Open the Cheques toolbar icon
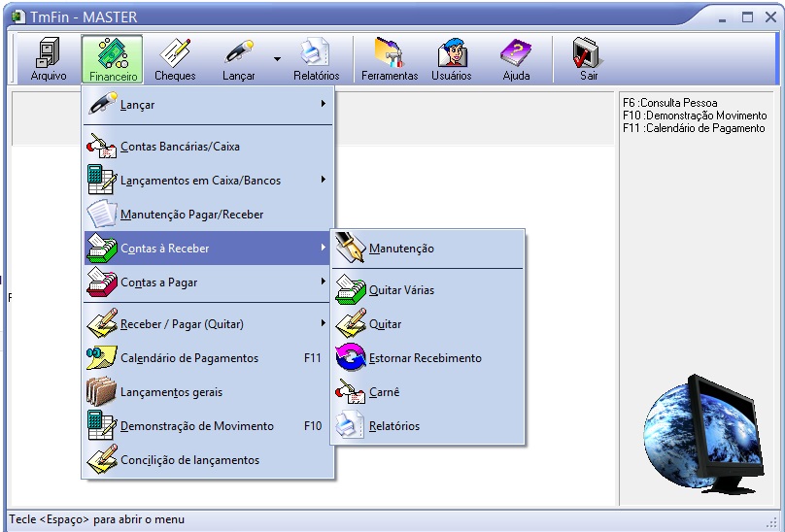The width and height of the screenshot is (785, 532). pyautogui.click(x=175, y=59)
